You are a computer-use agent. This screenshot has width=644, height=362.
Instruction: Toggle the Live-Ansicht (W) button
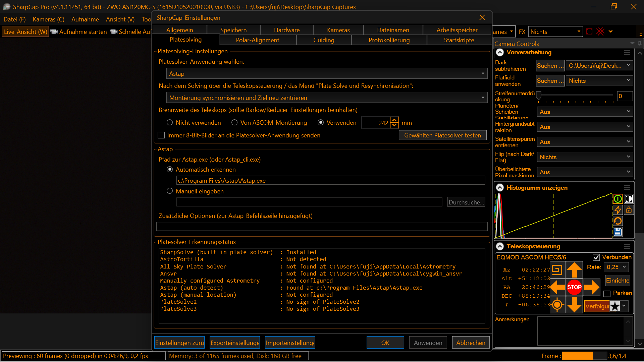25,32
